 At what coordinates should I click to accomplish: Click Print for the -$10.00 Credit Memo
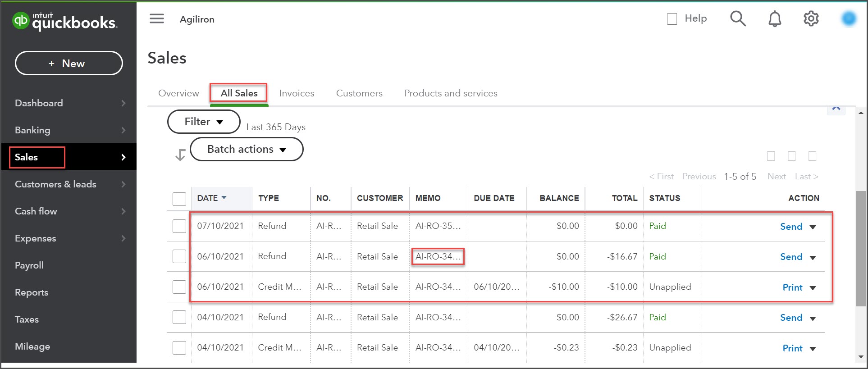click(x=792, y=287)
